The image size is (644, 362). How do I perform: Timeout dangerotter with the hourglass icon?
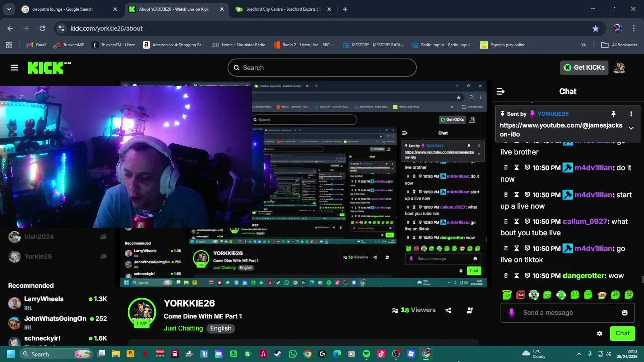point(516,276)
